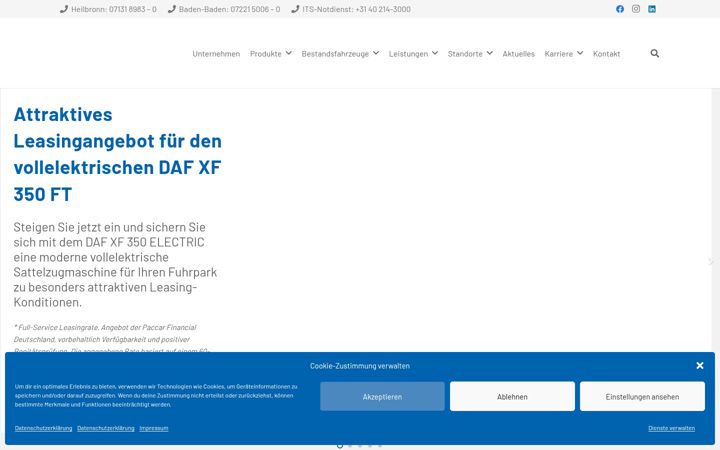Open the LinkedIn social icon
This screenshot has width=720, height=450.
[652, 9]
